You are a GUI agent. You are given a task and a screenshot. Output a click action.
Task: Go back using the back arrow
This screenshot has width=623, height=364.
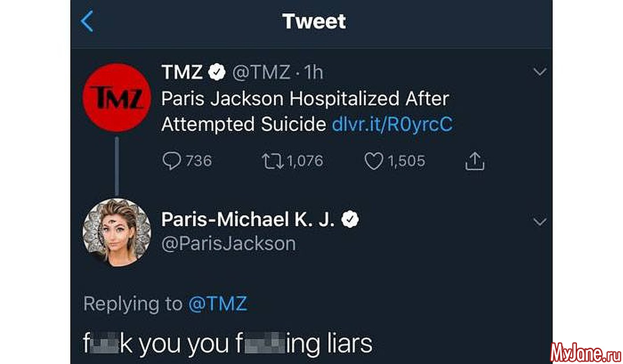pyautogui.click(x=87, y=22)
